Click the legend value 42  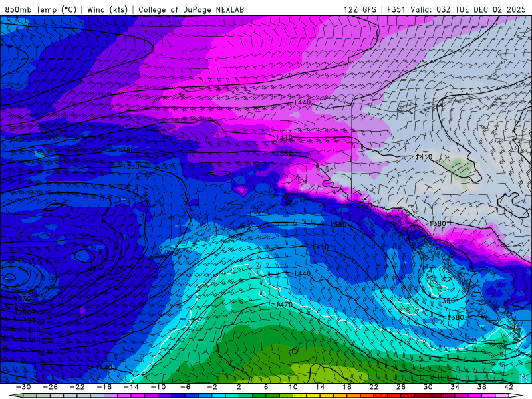tap(509, 387)
